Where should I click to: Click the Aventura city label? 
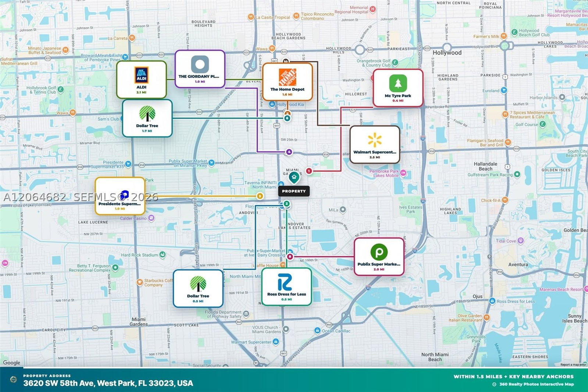(518, 264)
